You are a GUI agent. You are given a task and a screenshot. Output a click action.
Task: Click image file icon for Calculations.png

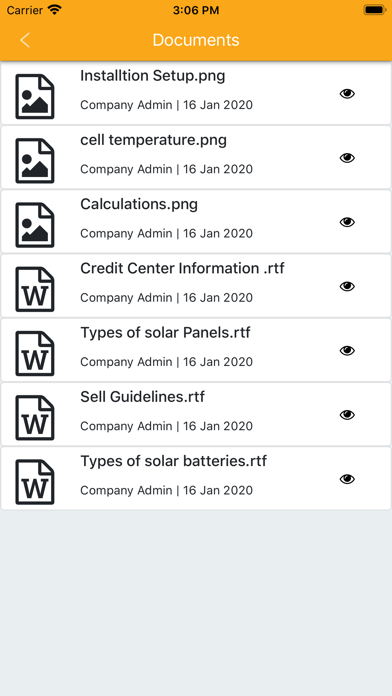click(35, 225)
